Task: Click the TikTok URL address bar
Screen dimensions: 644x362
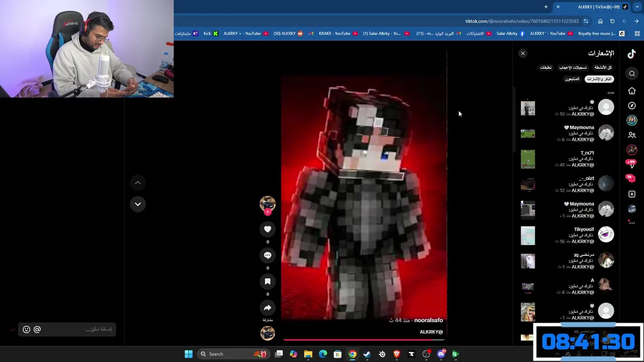Action: (522, 21)
